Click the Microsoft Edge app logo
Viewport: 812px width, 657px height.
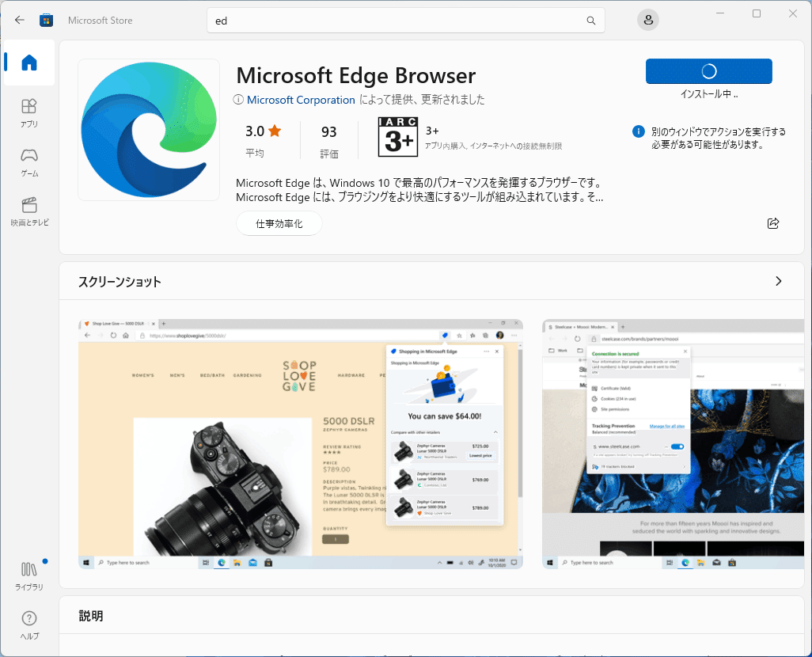click(x=149, y=130)
